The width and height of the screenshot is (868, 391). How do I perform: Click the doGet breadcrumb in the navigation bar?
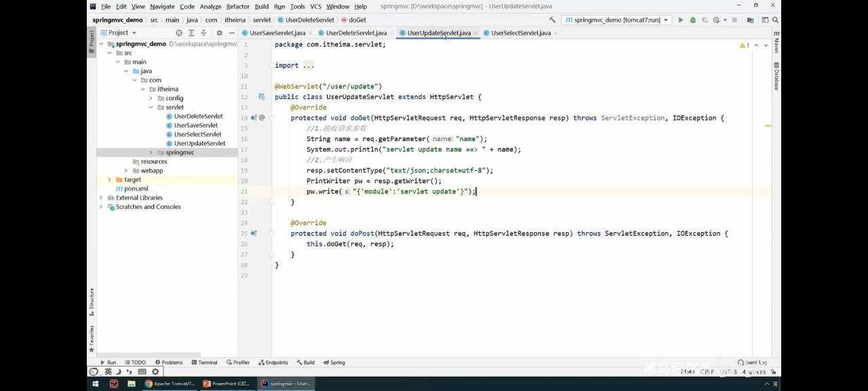(353, 20)
